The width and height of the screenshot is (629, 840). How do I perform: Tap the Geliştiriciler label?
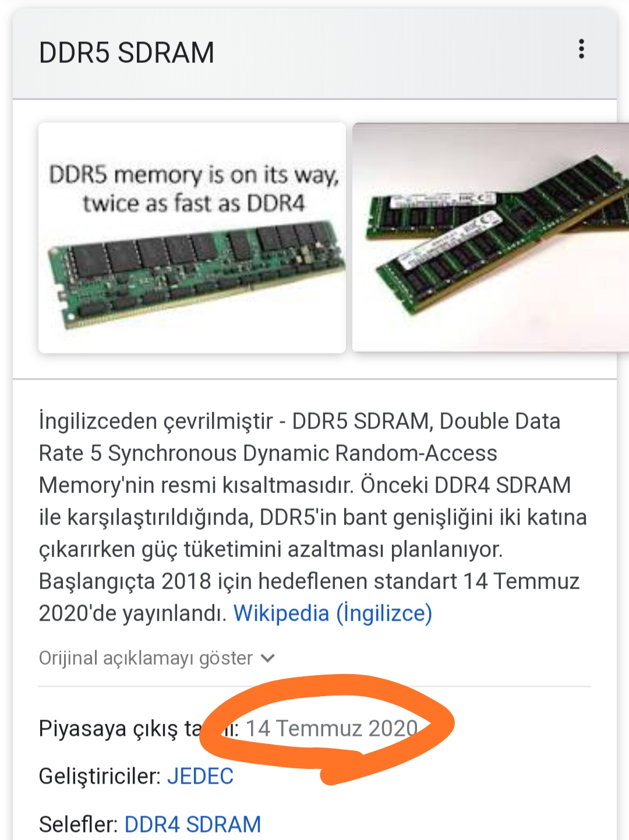[100, 776]
